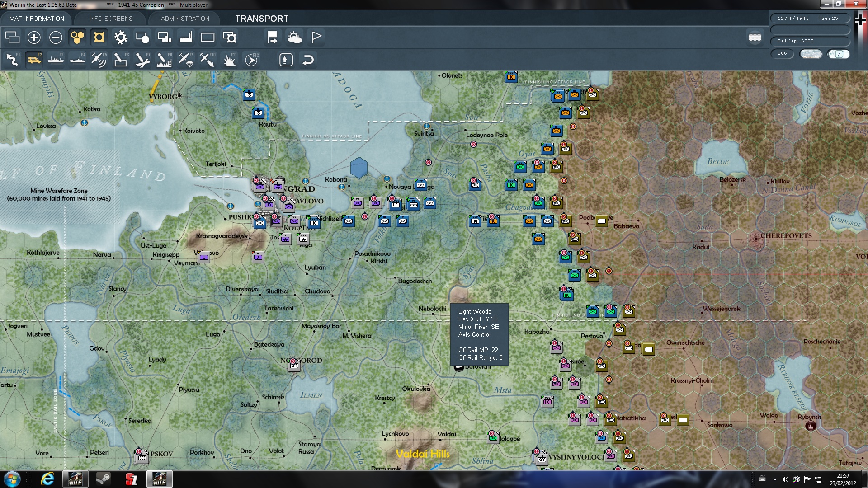The width and height of the screenshot is (868, 488).
Task: Select the F9 aircraft with parachute mode
Action: click(186, 60)
